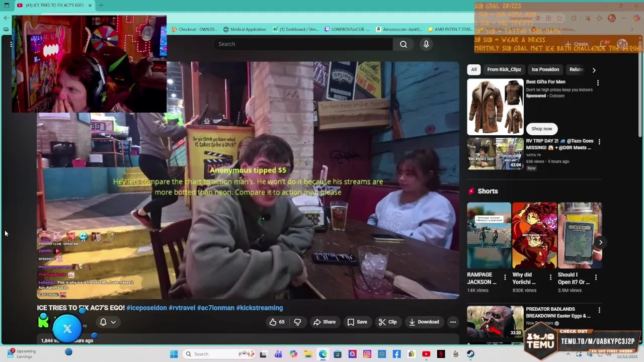Open Dashboard / Stre... bookmark
The height and width of the screenshot is (362, 644).
pyautogui.click(x=296, y=29)
